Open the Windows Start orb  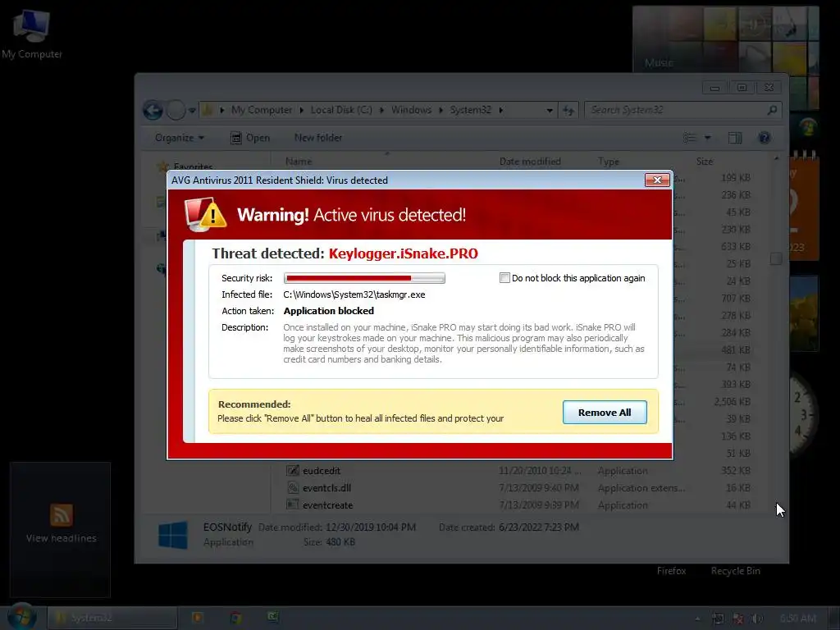tap(21, 617)
